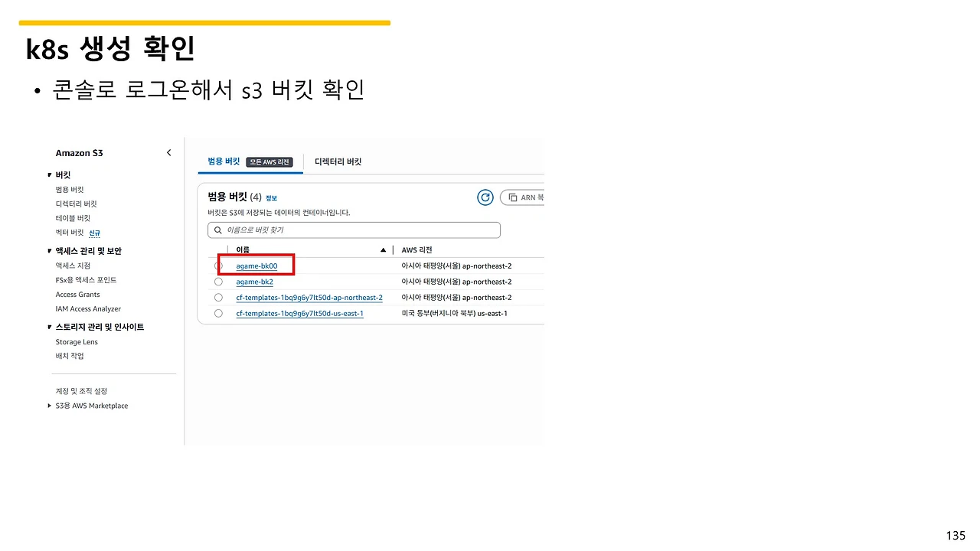
Task: Click the slide page number 135
Action: click(x=955, y=536)
